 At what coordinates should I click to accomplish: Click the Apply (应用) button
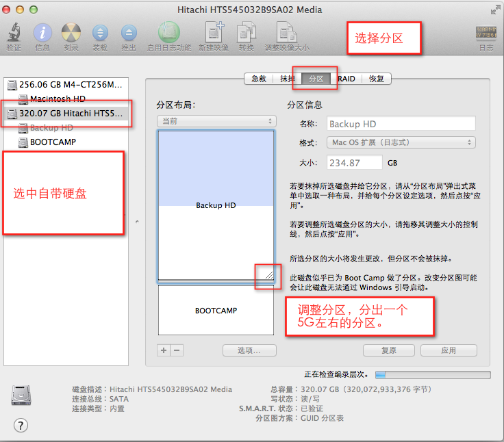click(449, 350)
